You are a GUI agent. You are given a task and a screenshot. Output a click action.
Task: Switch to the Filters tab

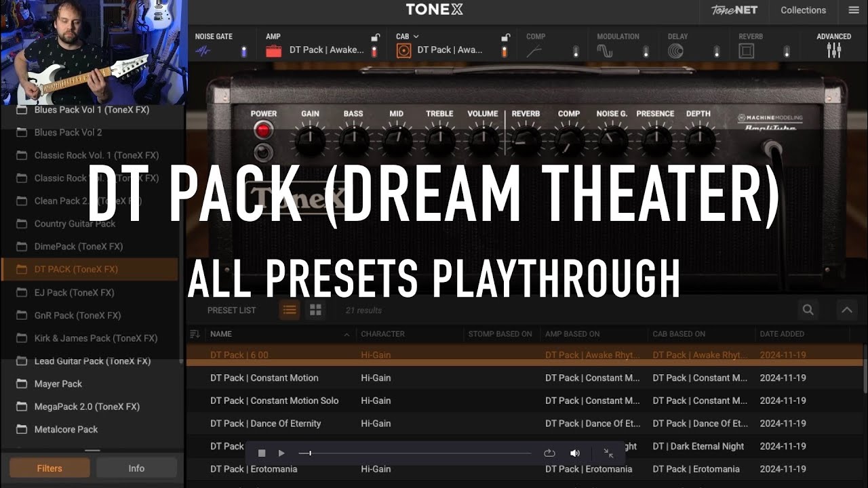coord(50,468)
